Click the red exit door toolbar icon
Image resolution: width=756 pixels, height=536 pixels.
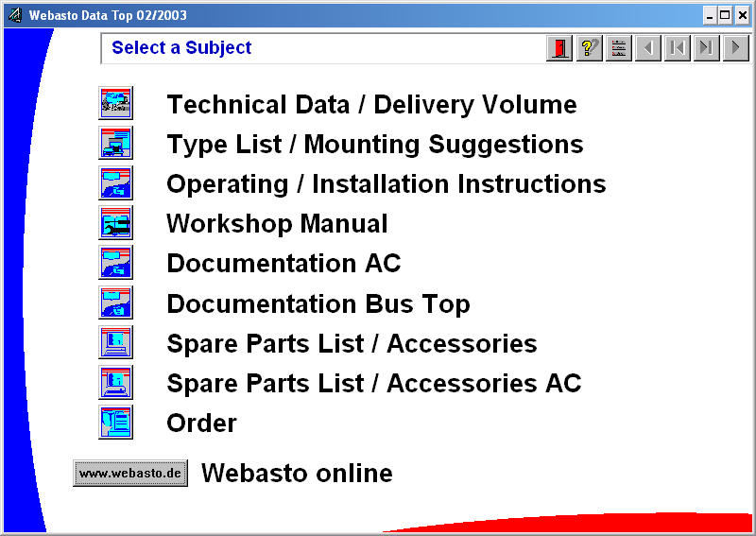point(559,48)
